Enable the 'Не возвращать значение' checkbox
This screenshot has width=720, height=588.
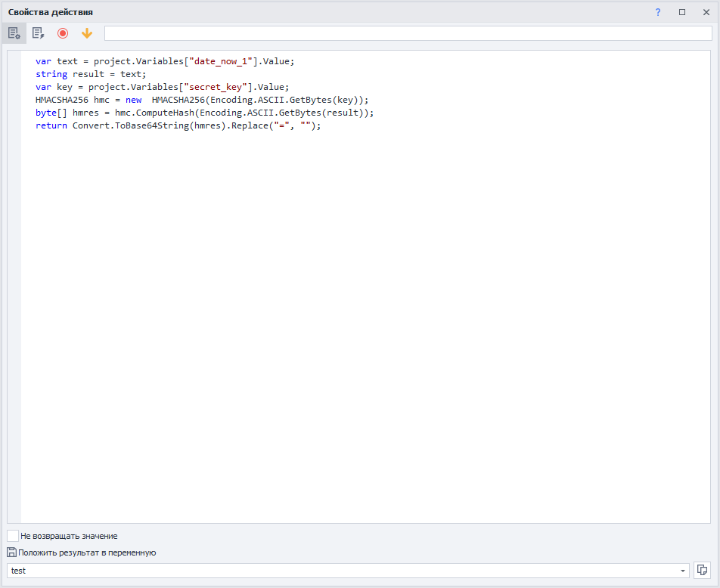pos(13,536)
